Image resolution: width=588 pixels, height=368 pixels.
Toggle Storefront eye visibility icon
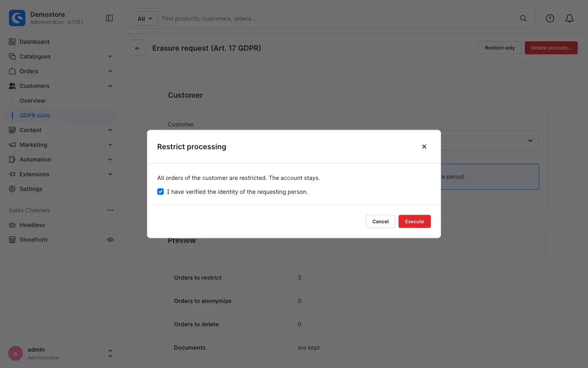click(110, 240)
